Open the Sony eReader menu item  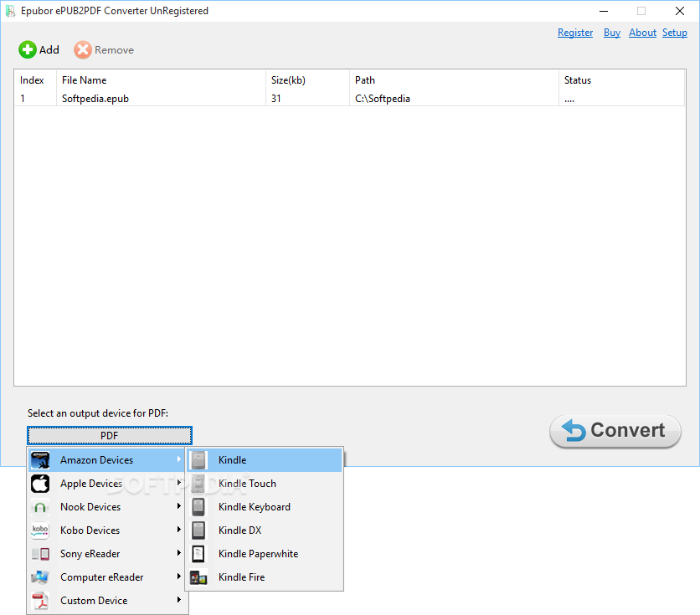107,554
